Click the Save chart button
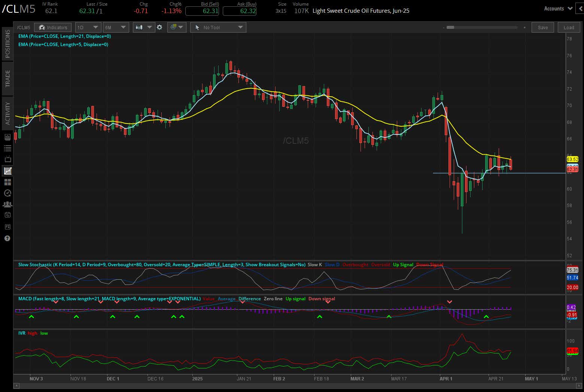The width and height of the screenshot is (584, 392). click(x=542, y=27)
